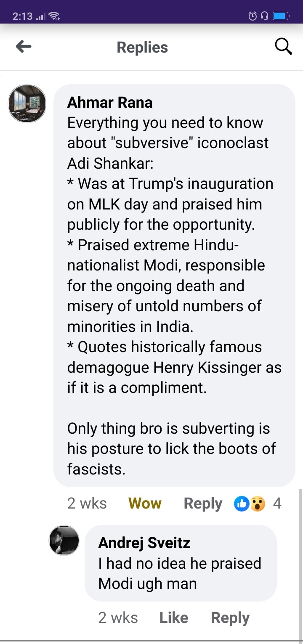Like Andrej Sveitz's reply
The image size is (303, 644).
pos(174,617)
